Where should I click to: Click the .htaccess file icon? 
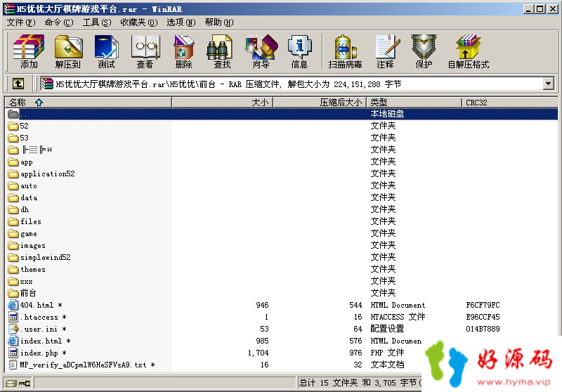(13, 317)
